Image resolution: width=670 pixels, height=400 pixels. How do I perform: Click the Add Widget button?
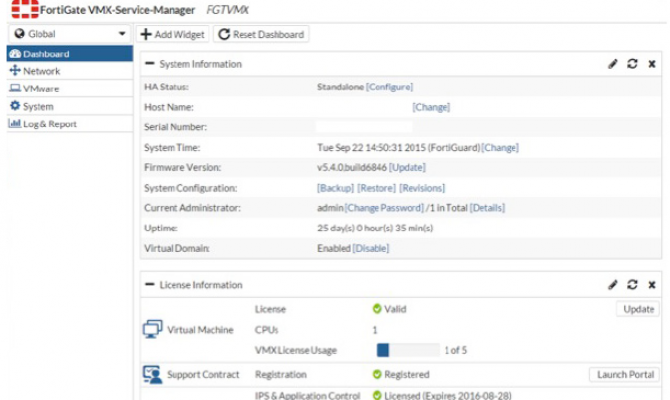[x=172, y=34]
